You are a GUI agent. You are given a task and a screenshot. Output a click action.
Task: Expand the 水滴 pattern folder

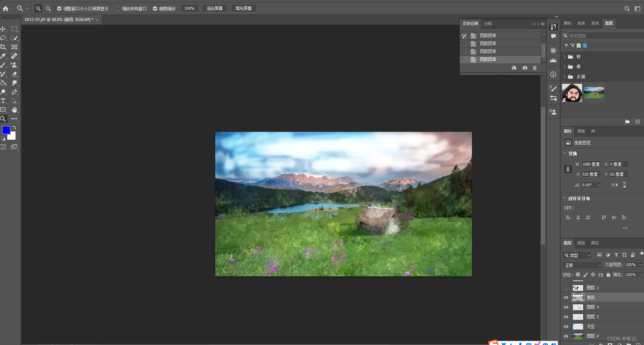565,77
